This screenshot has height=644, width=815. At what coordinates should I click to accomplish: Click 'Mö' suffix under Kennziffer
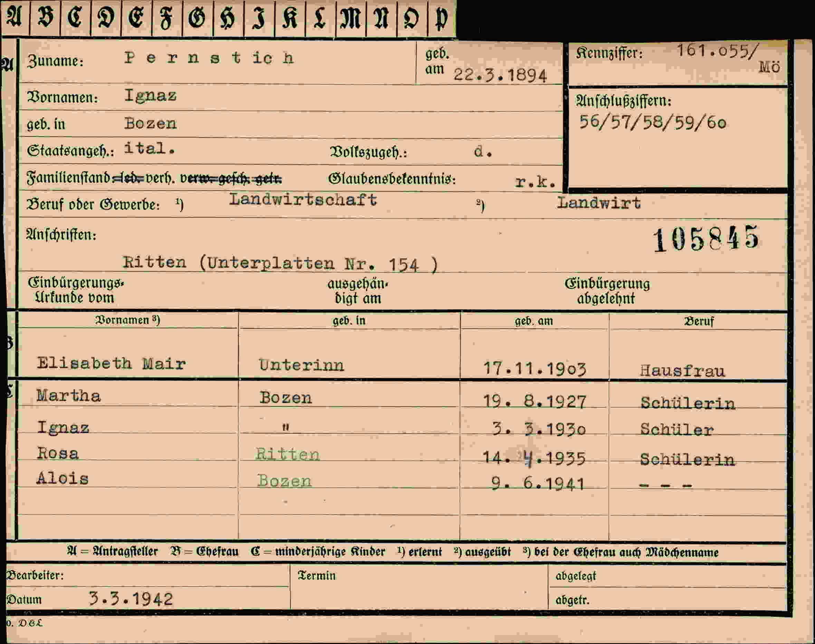coord(770,67)
